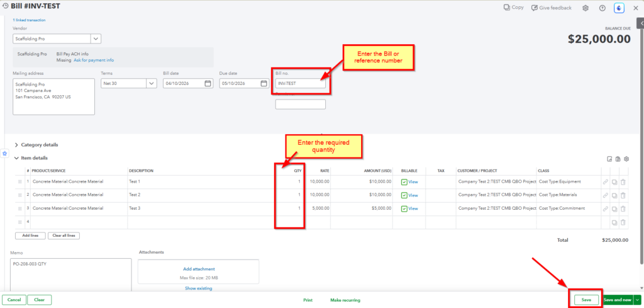The width and height of the screenshot is (644, 308).
Task: Click the Add lines button
Action: point(30,236)
